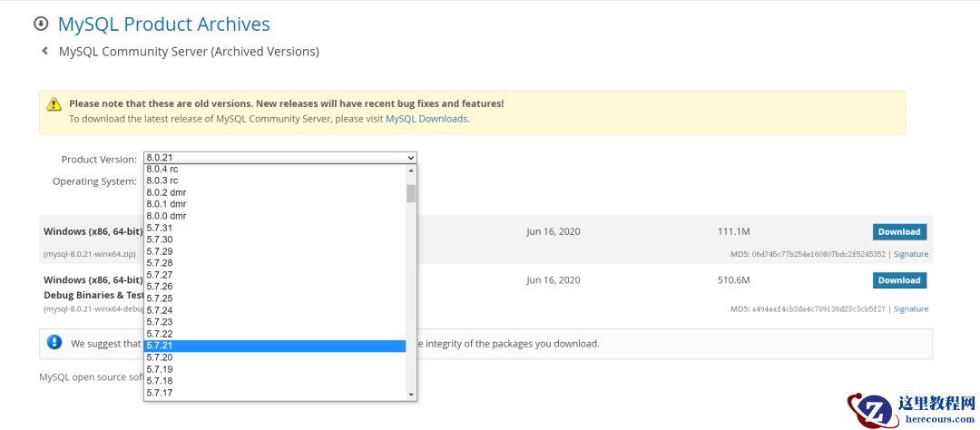Pick version 5.7.19 from list
The height and width of the screenshot is (430, 980).
coord(275,369)
